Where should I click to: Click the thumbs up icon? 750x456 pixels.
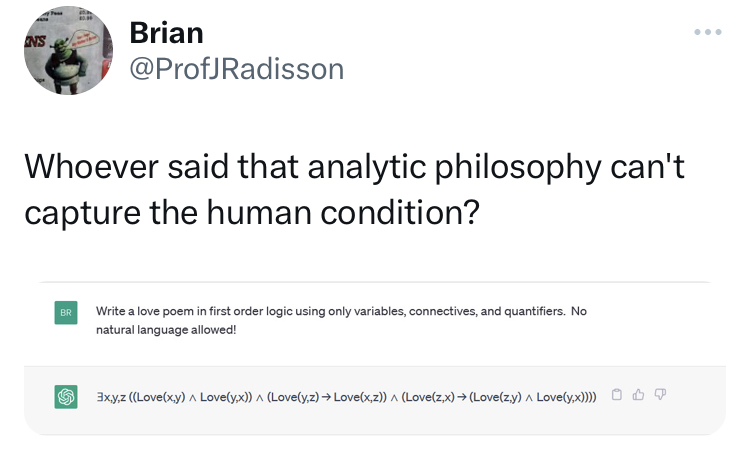click(639, 395)
